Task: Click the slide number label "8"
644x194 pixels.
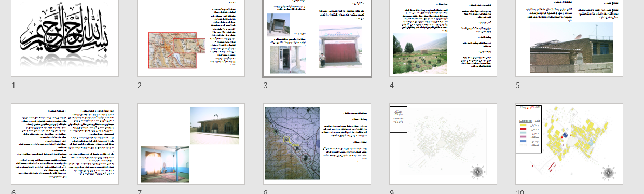Action: 266,192
